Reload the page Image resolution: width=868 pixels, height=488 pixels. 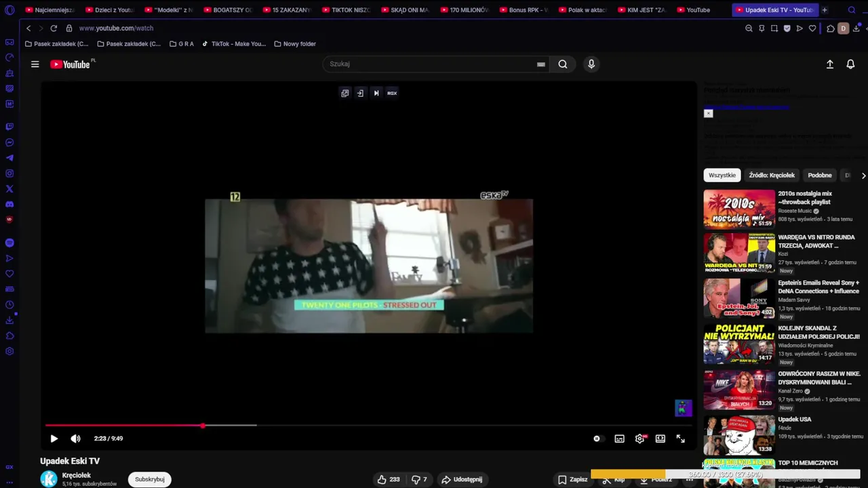coord(54,28)
